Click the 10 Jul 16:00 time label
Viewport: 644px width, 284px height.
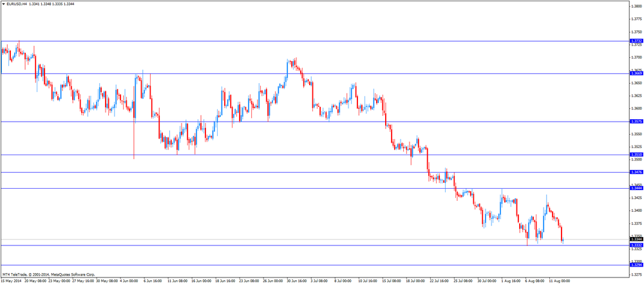pyautogui.click(x=369, y=281)
